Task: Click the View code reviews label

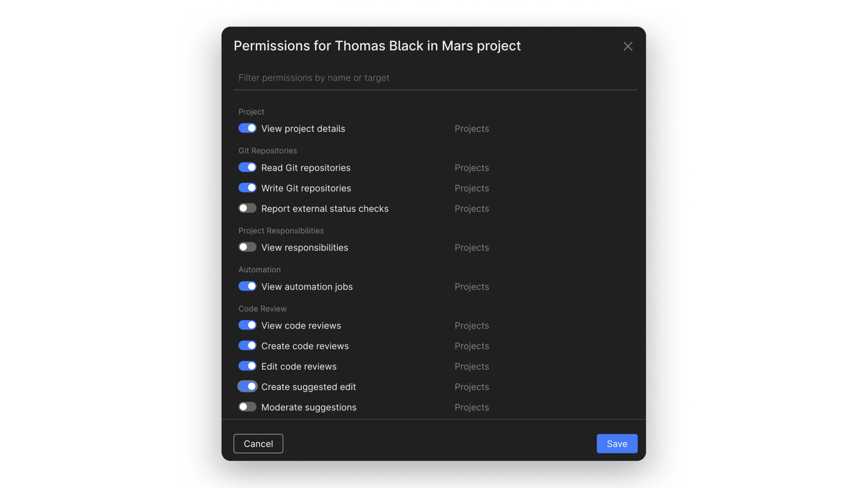Action: click(301, 326)
